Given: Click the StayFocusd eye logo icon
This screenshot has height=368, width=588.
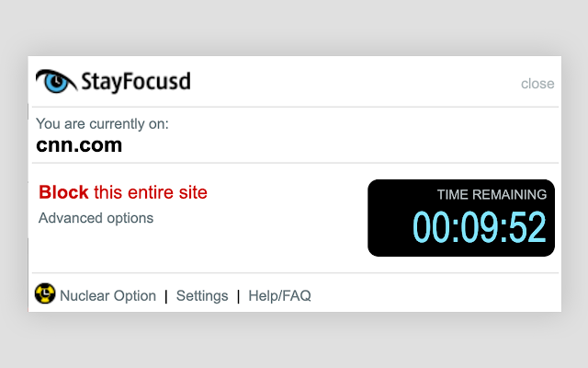Looking at the screenshot, I should (56, 81).
